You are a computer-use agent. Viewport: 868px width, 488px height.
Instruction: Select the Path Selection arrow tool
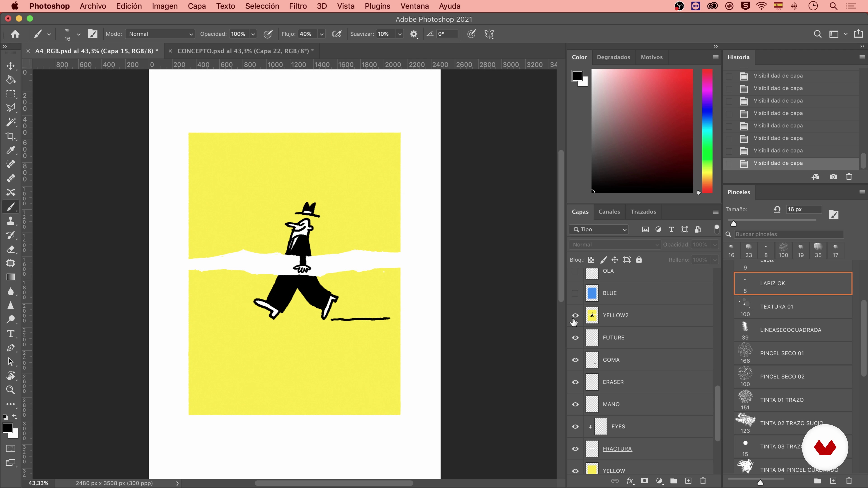pos(10,362)
